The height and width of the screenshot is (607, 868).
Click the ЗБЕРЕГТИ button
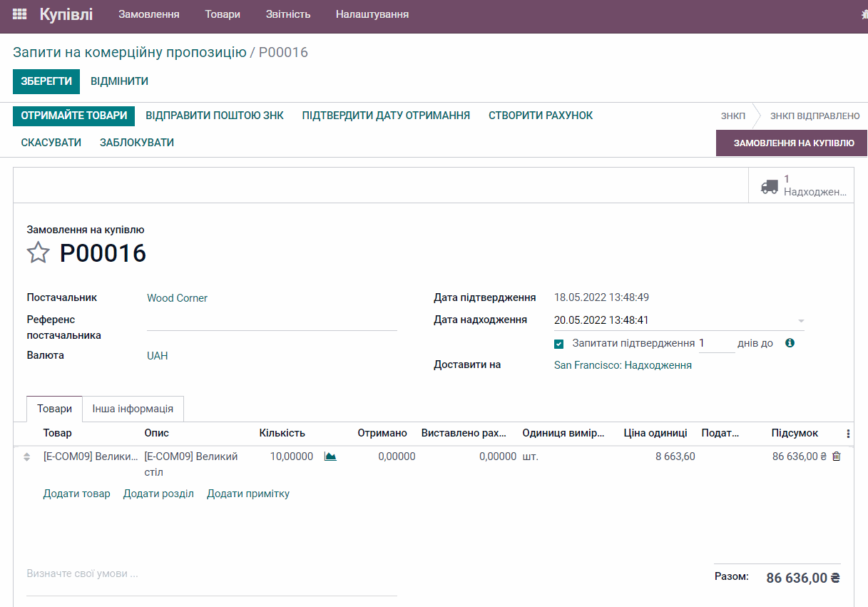tap(46, 81)
